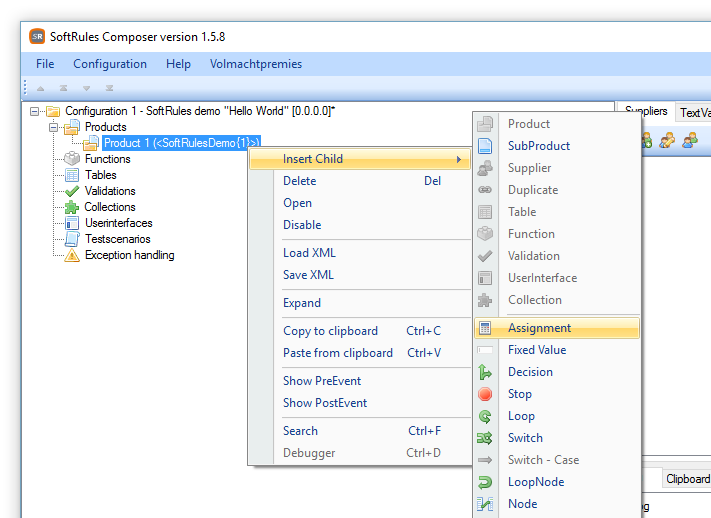Click the Testscenarios scroll icon in tree
711x518 pixels.
point(72,239)
